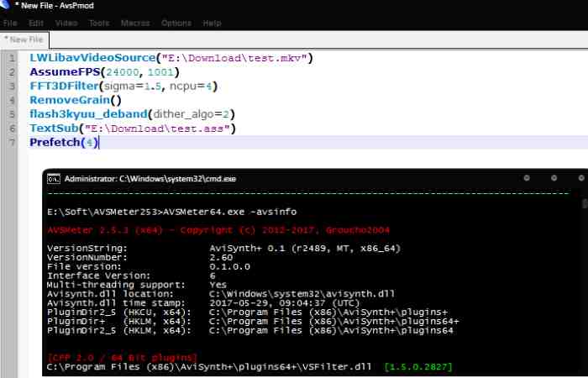Click the flash3kyuu_deband function name
Image resolution: width=588 pixels, height=378 pixels.
click(x=88, y=114)
